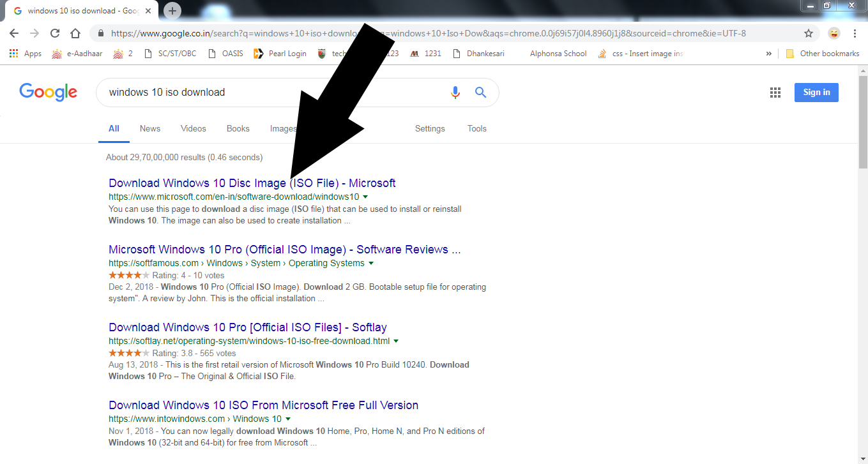Click the address bar URL
The width and height of the screenshot is (868, 464).
click(x=429, y=33)
